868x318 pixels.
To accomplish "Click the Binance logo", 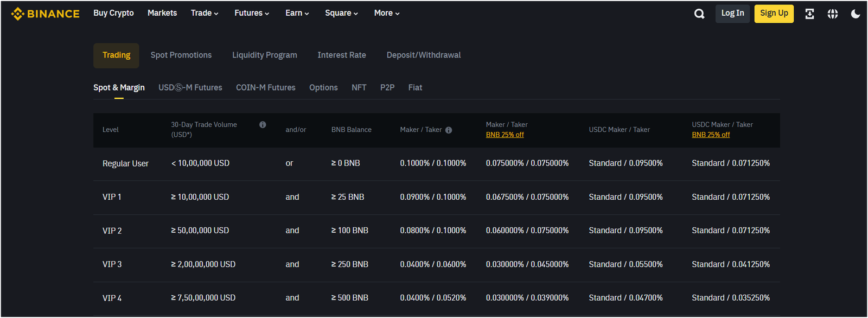I will click(x=45, y=14).
